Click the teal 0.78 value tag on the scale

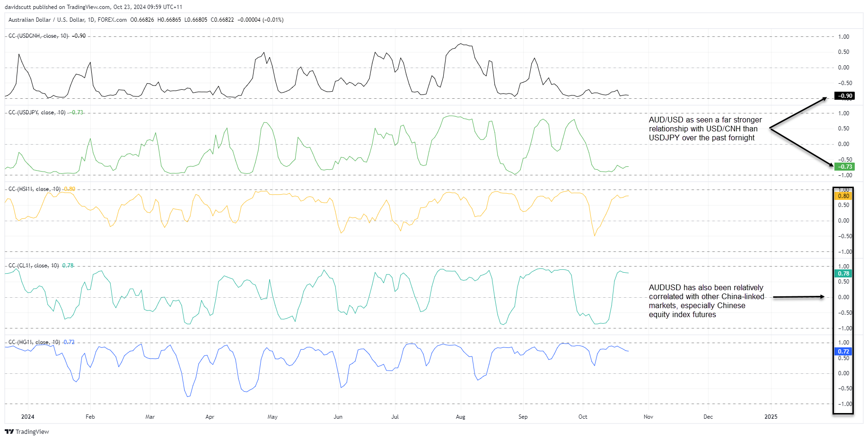coord(843,274)
